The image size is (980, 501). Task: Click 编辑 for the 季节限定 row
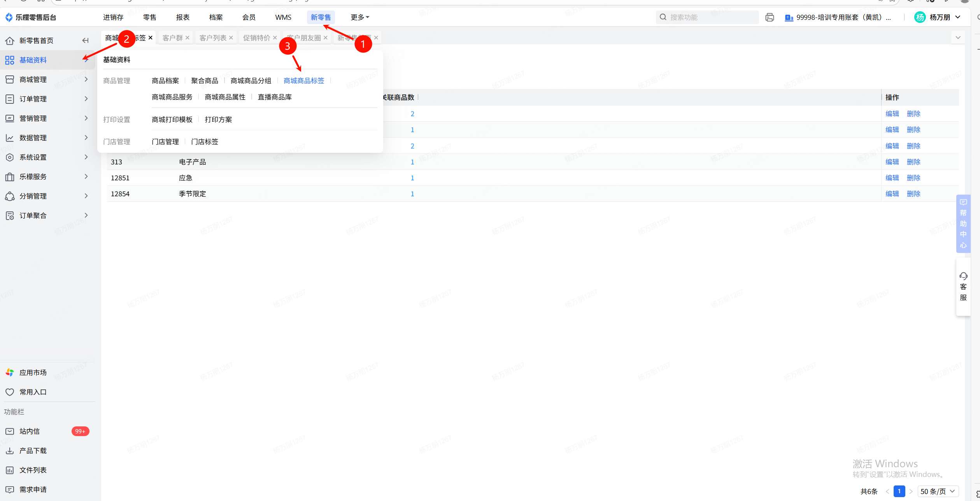coord(892,194)
